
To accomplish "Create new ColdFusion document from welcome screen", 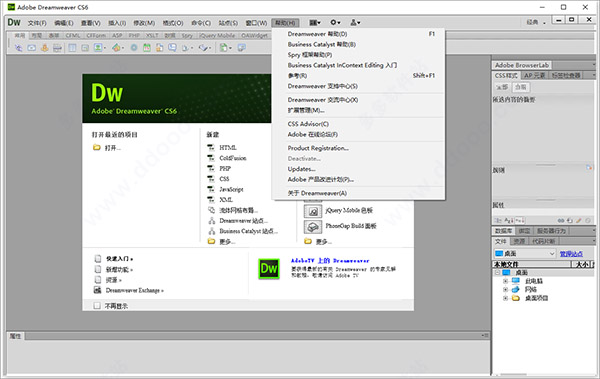I will pos(233,158).
